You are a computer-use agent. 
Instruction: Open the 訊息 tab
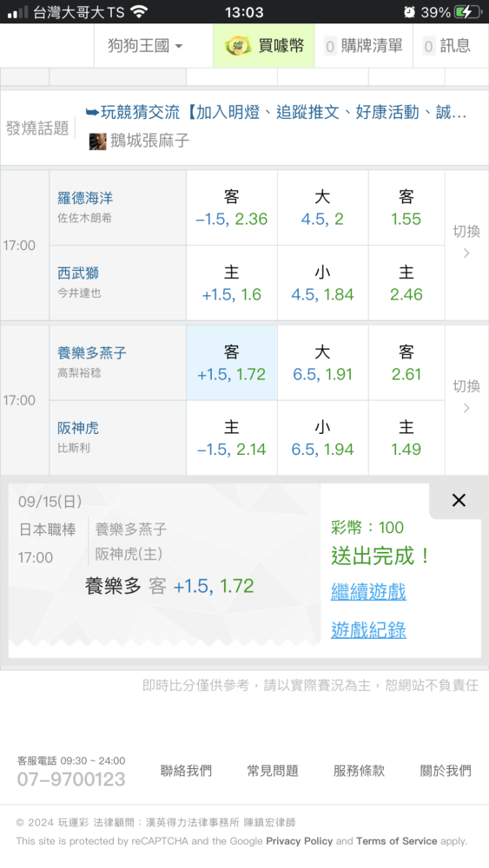coord(447,46)
